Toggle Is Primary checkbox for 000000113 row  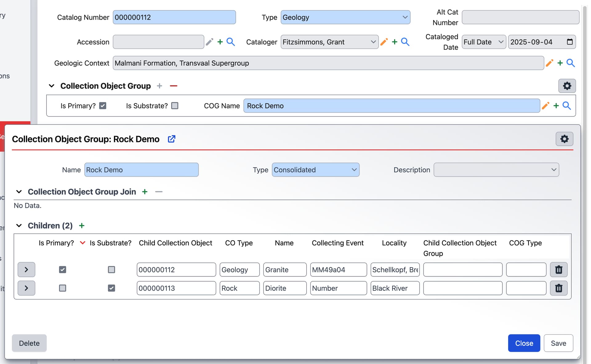(x=62, y=288)
